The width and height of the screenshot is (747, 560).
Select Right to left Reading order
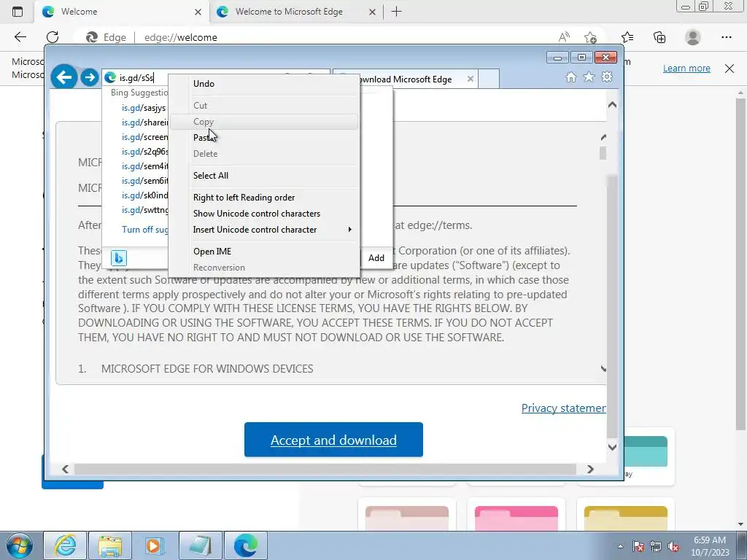(264, 198)
